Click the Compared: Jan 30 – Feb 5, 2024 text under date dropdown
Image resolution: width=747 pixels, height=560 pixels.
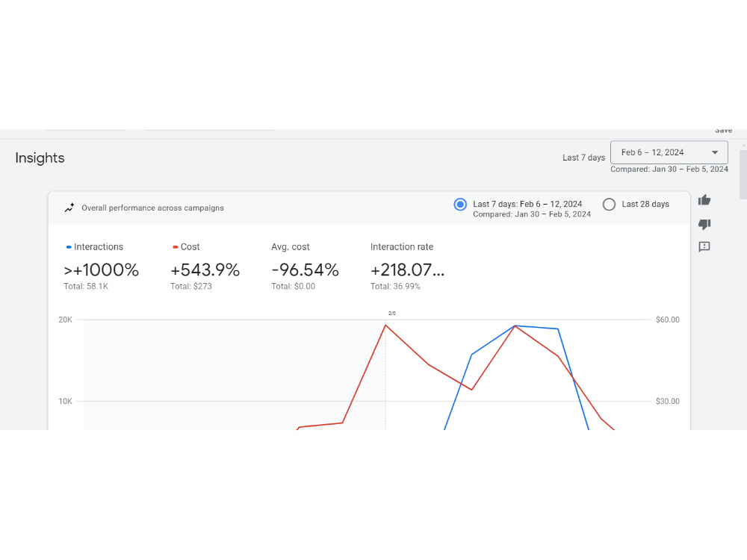669,169
